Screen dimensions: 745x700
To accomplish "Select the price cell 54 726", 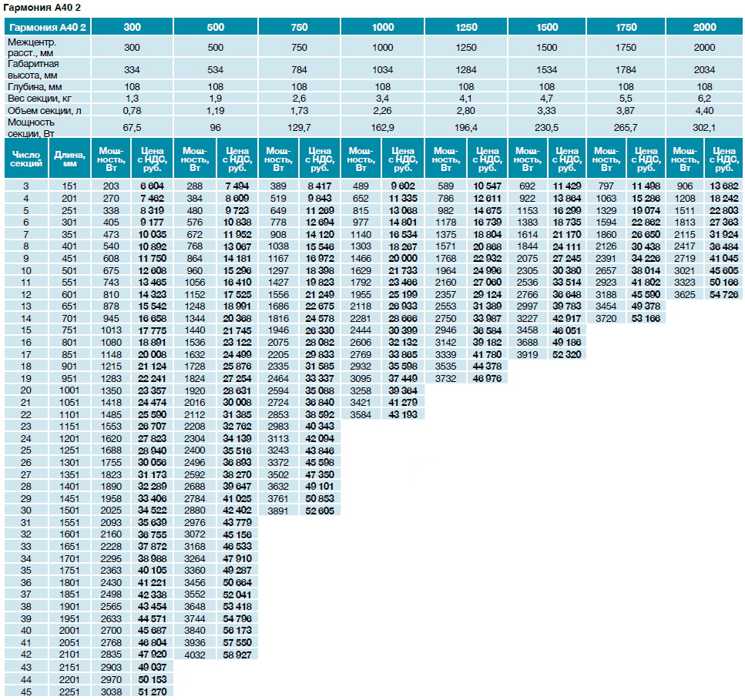I will (x=724, y=294).
